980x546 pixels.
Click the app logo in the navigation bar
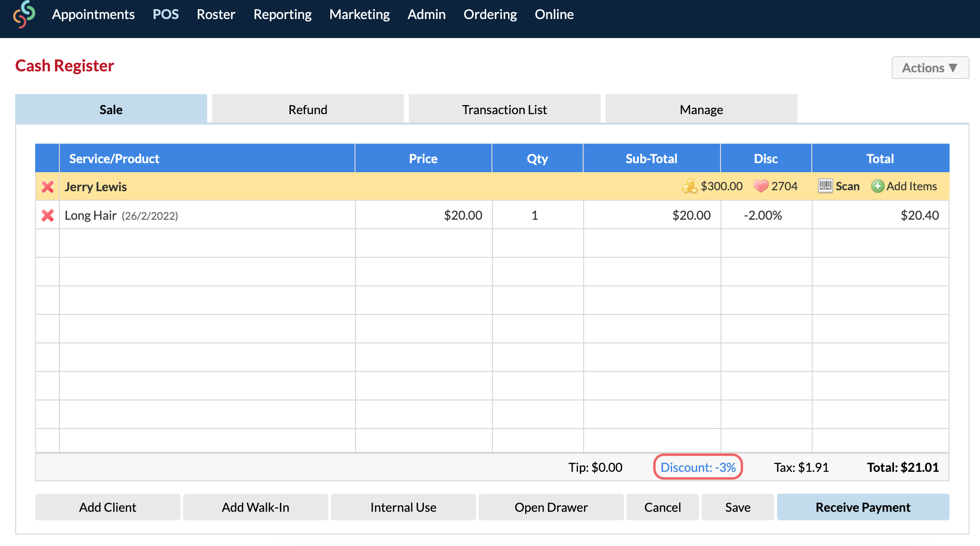(24, 14)
